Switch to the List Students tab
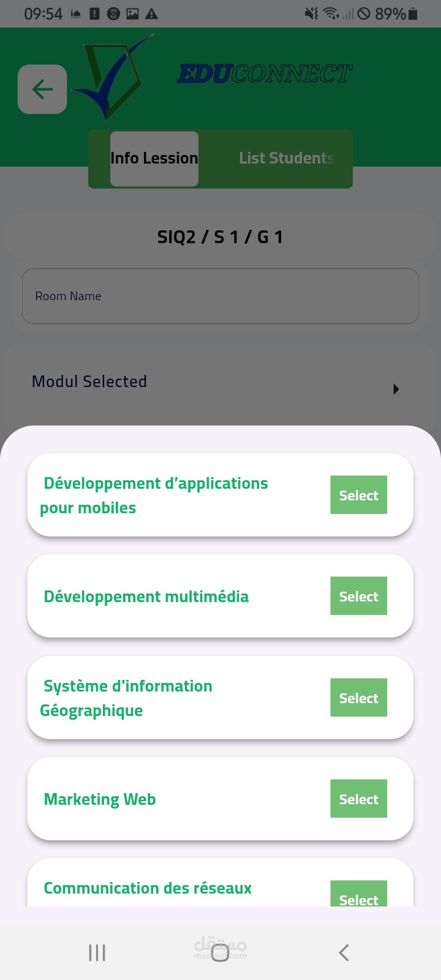Screen dimensions: 441x980 pyautogui.click(x=286, y=159)
